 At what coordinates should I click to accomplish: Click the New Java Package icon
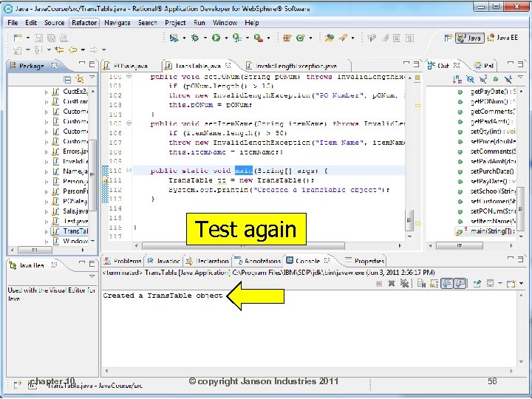(x=287, y=38)
